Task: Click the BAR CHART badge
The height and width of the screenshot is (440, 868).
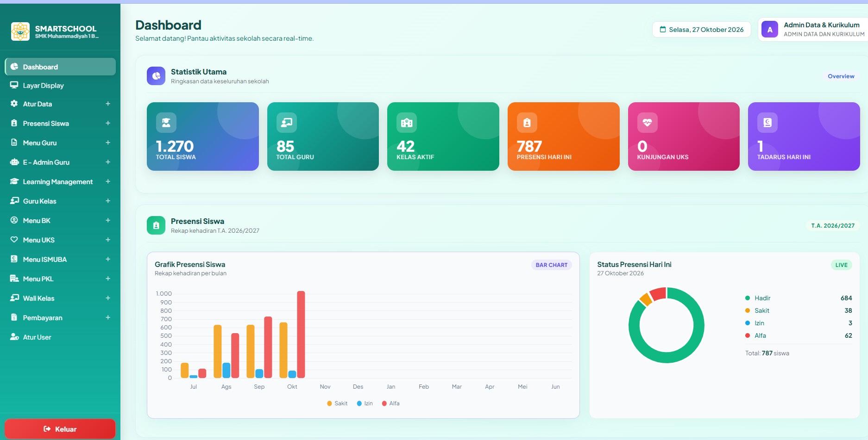Action: coord(552,265)
